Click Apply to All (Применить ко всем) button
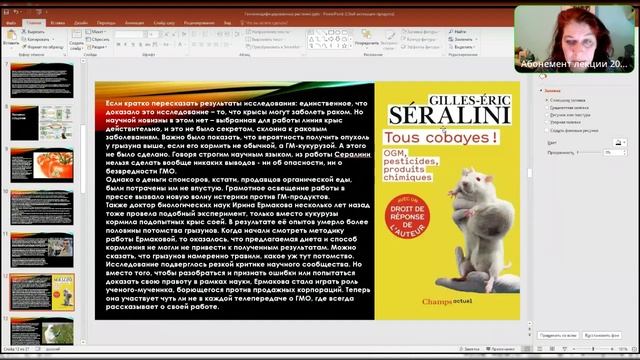 (558, 336)
